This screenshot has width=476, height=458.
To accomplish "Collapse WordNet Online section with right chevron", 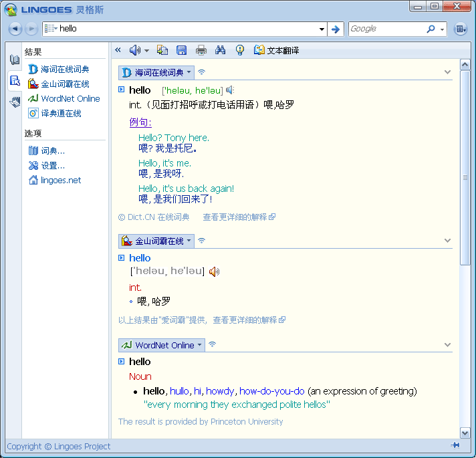I will click(447, 345).
